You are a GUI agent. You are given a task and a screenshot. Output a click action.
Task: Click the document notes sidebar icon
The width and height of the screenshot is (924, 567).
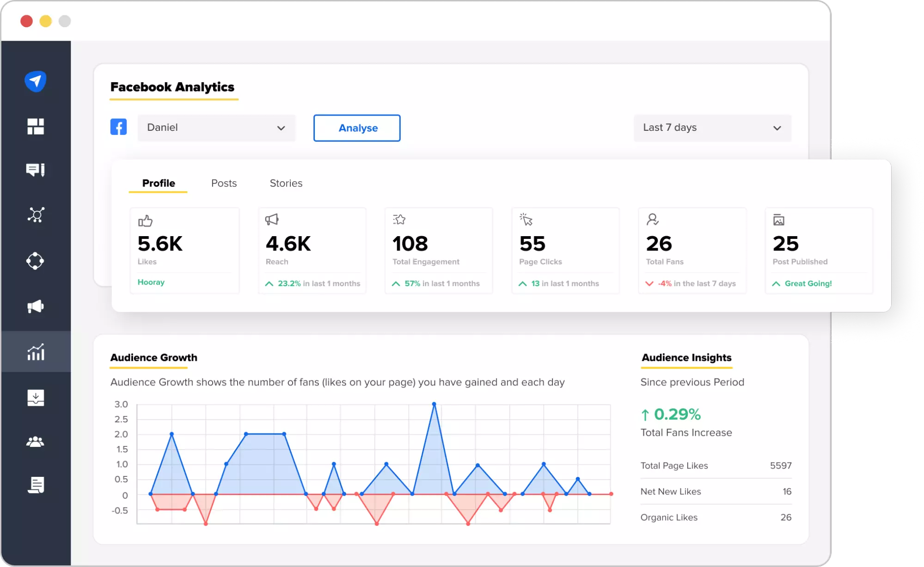tap(36, 485)
